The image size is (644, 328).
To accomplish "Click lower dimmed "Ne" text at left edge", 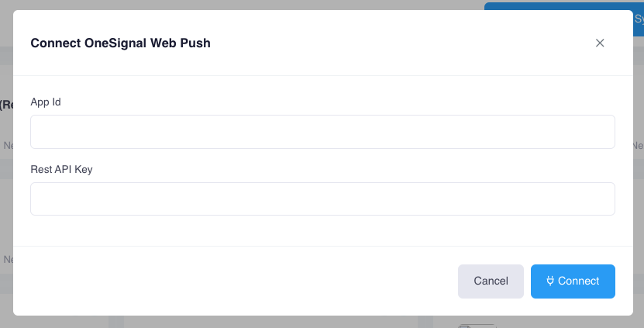I will point(8,259).
